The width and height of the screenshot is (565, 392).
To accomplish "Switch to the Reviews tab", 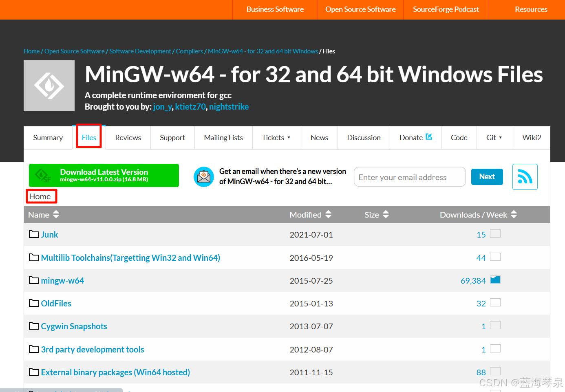I will coord(128,138).
